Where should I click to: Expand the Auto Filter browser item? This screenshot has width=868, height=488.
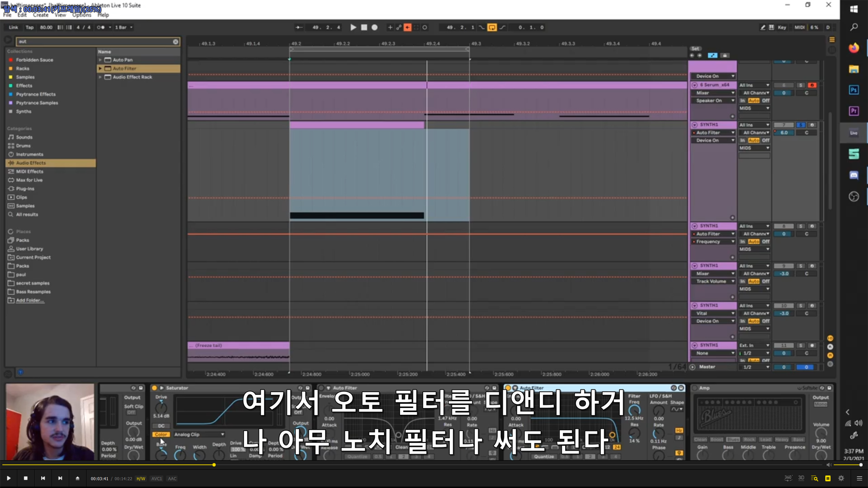click(100, 68)
